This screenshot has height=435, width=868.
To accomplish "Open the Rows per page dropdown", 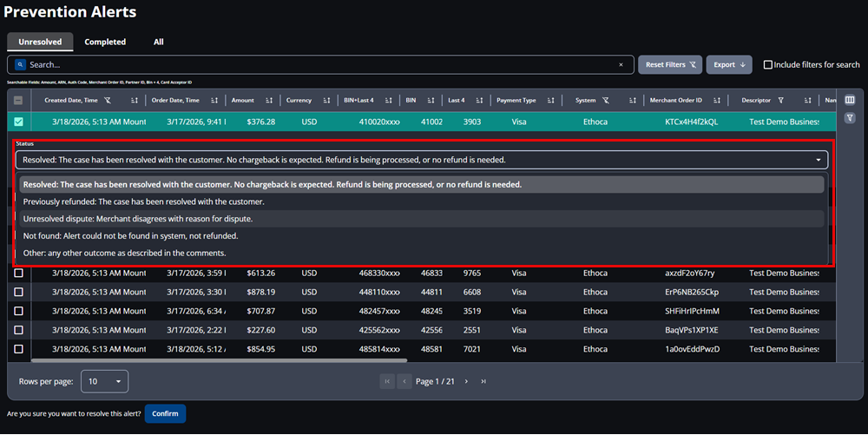I will pyautogui.click(x=105, y=381).
